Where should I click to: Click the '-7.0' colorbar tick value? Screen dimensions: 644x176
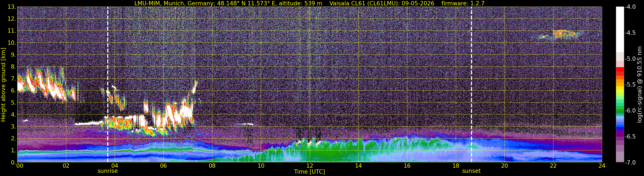click(630, 163)
